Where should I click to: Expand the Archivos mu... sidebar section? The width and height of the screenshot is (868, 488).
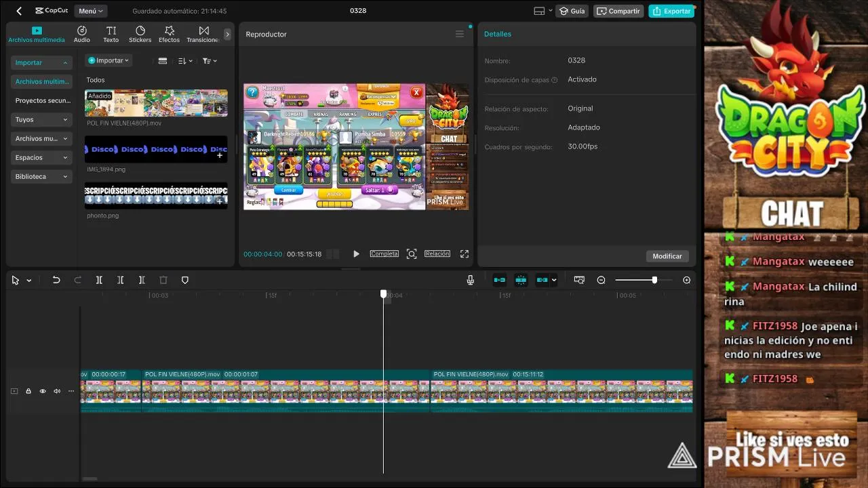coord(41,138)
